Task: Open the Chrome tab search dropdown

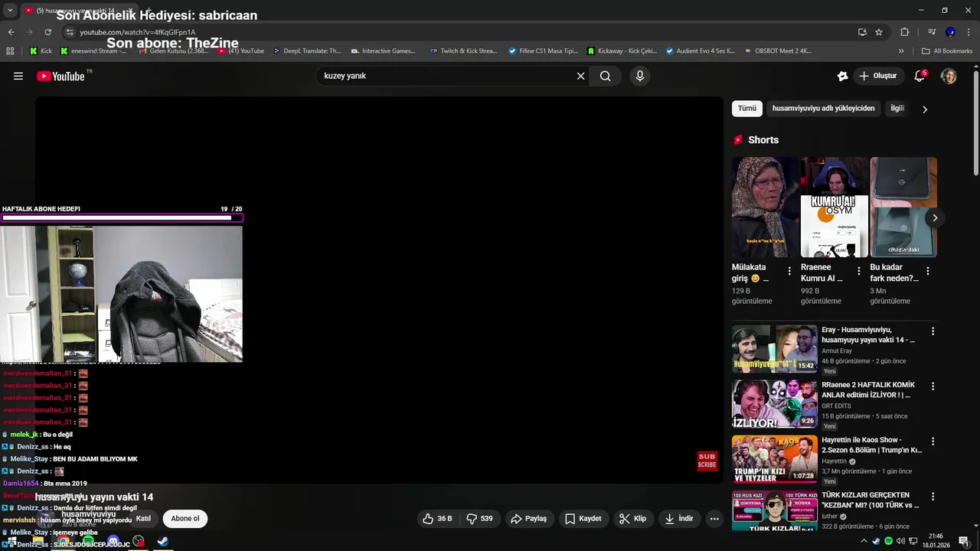Action: (10, 10)
